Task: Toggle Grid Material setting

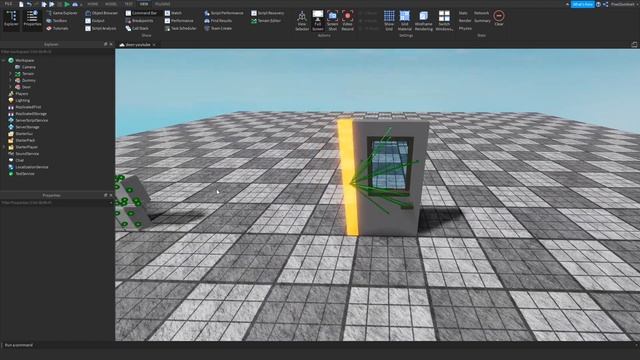Action: [404, 21]
